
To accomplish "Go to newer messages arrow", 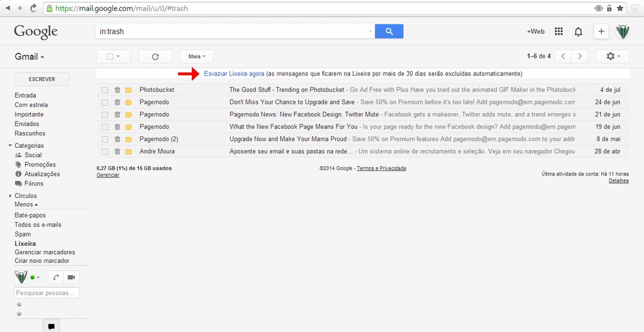I will (x=563, y=57).
